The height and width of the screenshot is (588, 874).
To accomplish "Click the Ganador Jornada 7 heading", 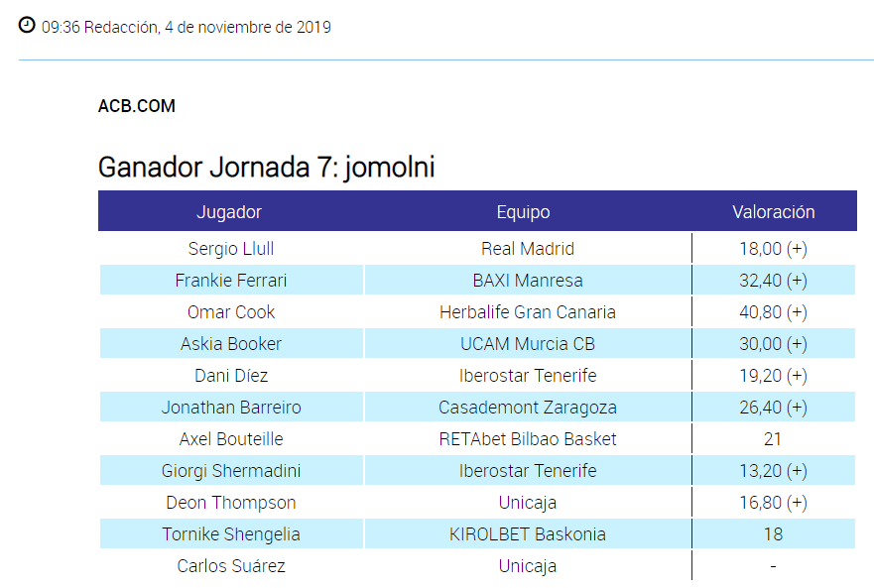I will 266,168.
